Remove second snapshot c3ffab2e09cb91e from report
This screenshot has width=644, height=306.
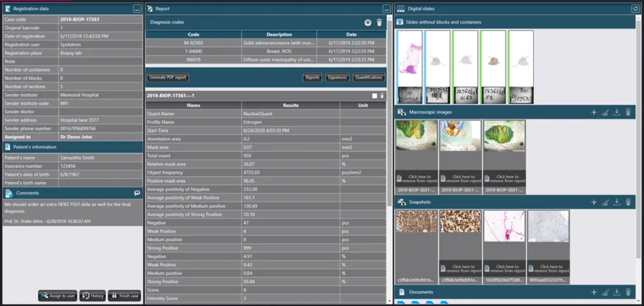click(x=460, y=269)
